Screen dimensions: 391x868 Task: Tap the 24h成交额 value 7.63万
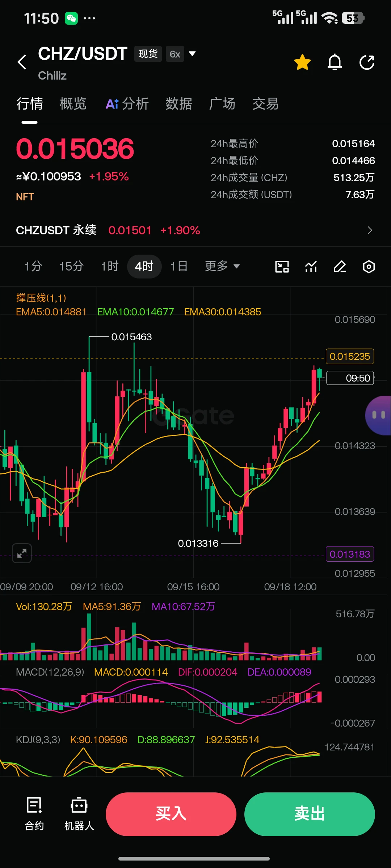[360, 195]
